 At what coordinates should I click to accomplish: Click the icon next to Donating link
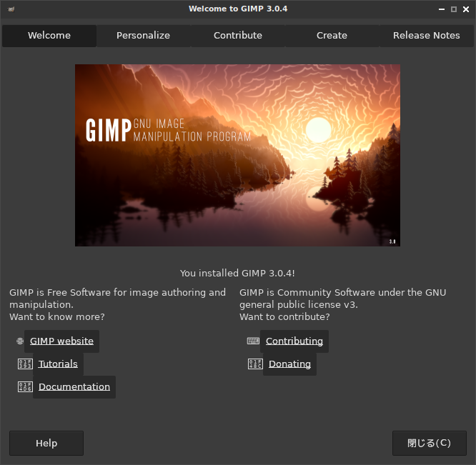255,364
